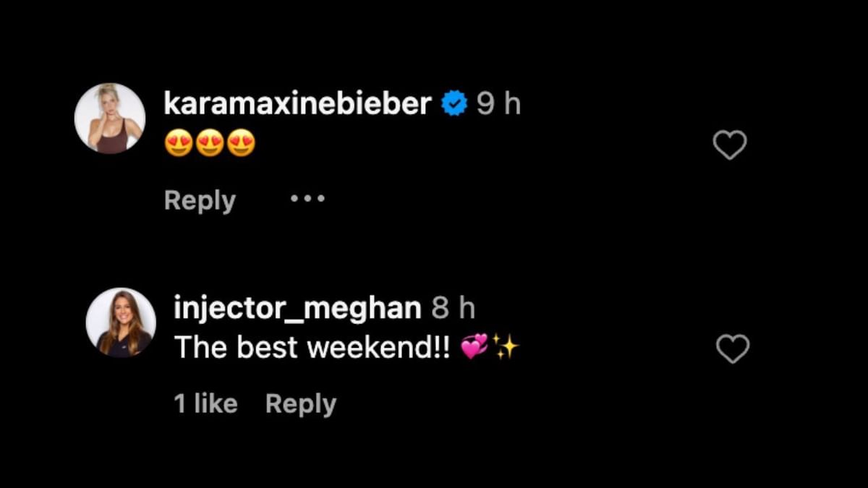This screenshot has height=488, width=868.
Task: Click the middle heart-eyes emoji
Action: [210, 145]
